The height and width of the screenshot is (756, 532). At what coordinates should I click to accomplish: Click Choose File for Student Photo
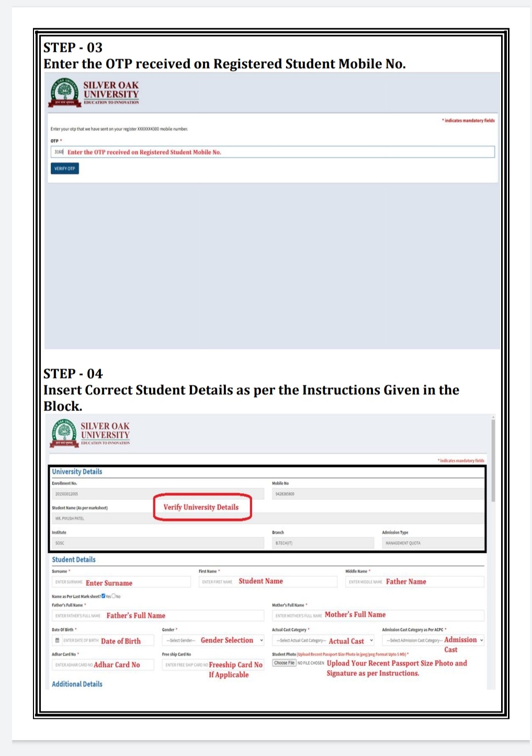tap(284, 663)
